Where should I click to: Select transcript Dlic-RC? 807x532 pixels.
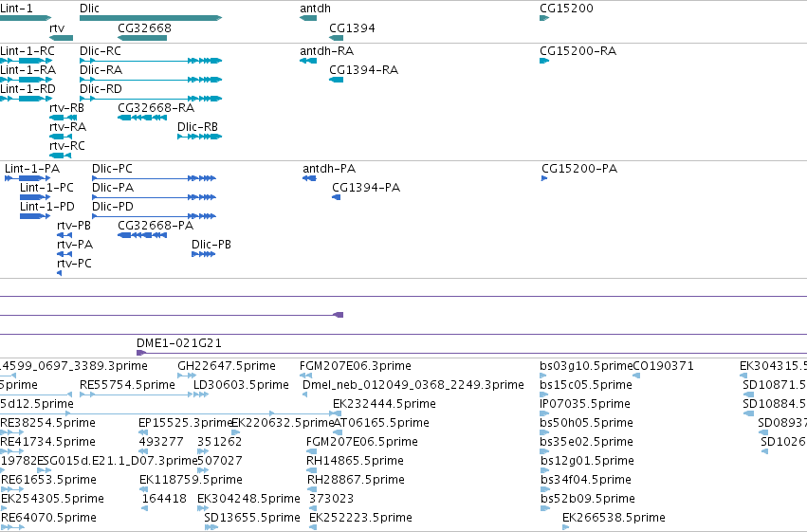tap(151, 61)
